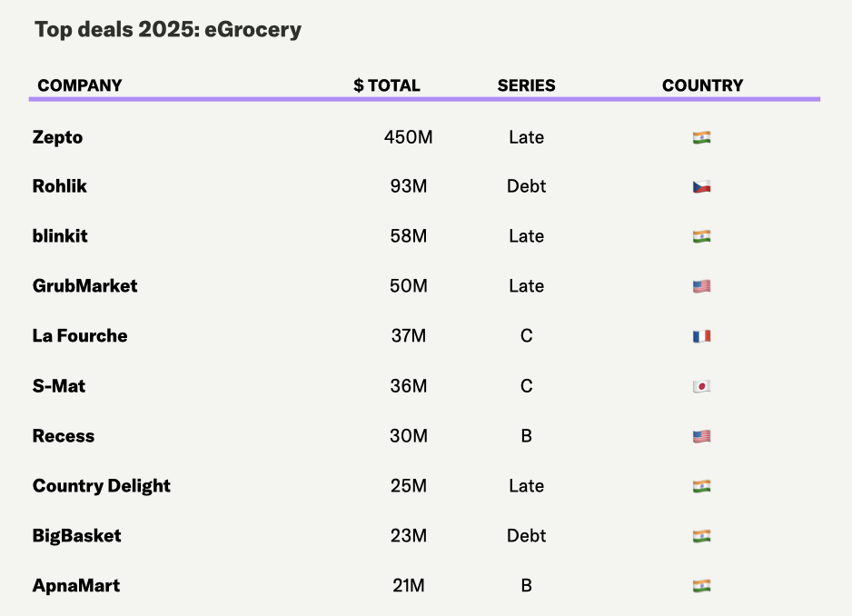Open the Zepto company name
This screenshot has width=852, height=616.
[x=57, y=137]
